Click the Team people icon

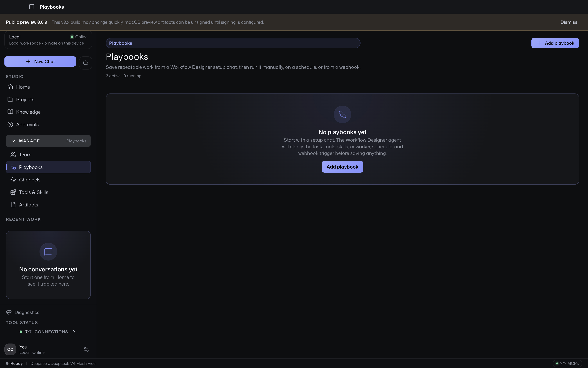click(x=13, y=155)
